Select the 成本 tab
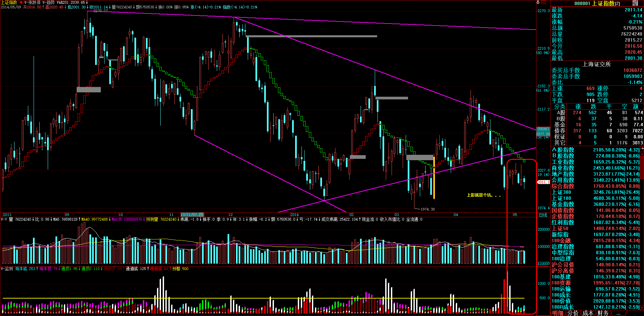The image size is (644, 316). pos(588,313)
